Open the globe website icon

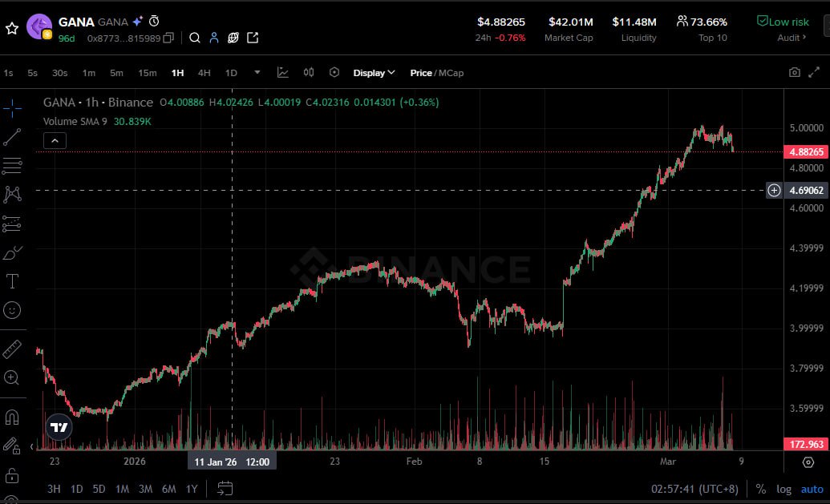(x=233, y=38)
